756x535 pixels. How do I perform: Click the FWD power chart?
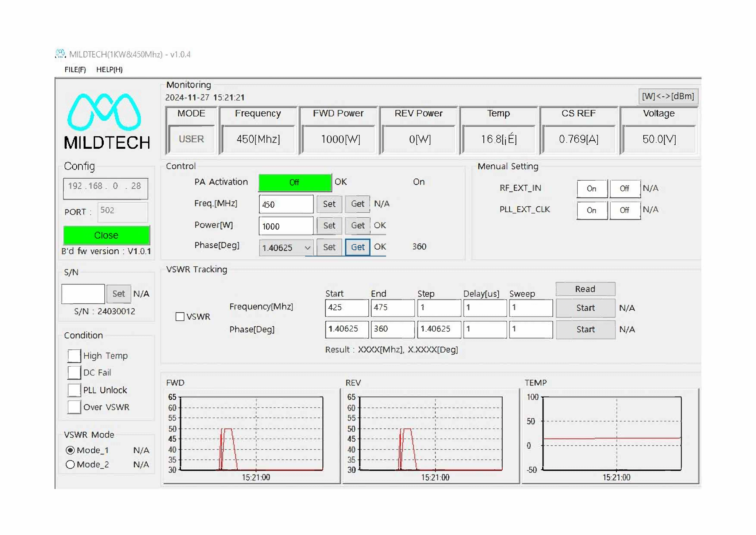click(252, 436)
